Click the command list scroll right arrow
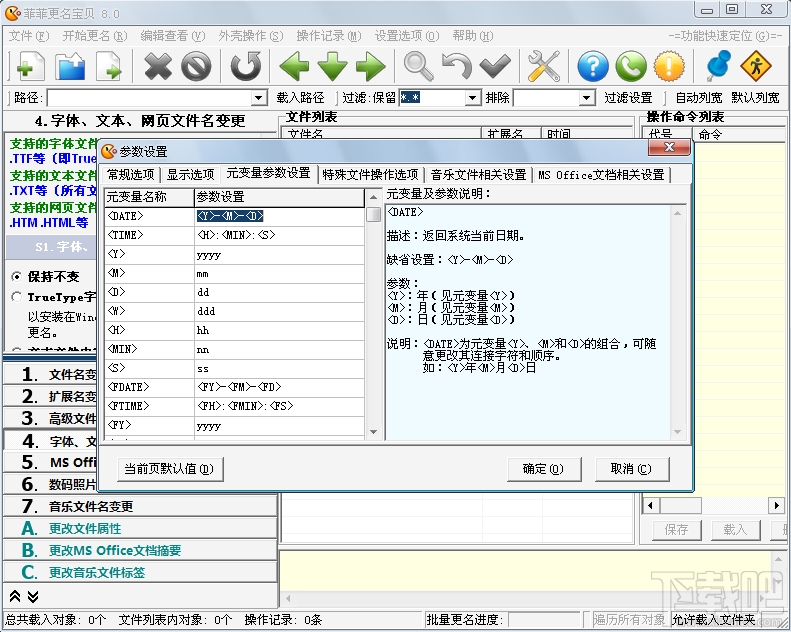 point(776,505)
